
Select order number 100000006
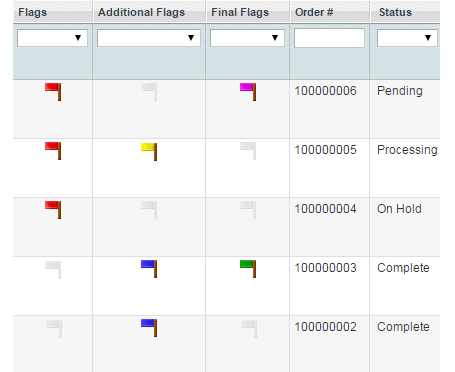pos(325,91)
